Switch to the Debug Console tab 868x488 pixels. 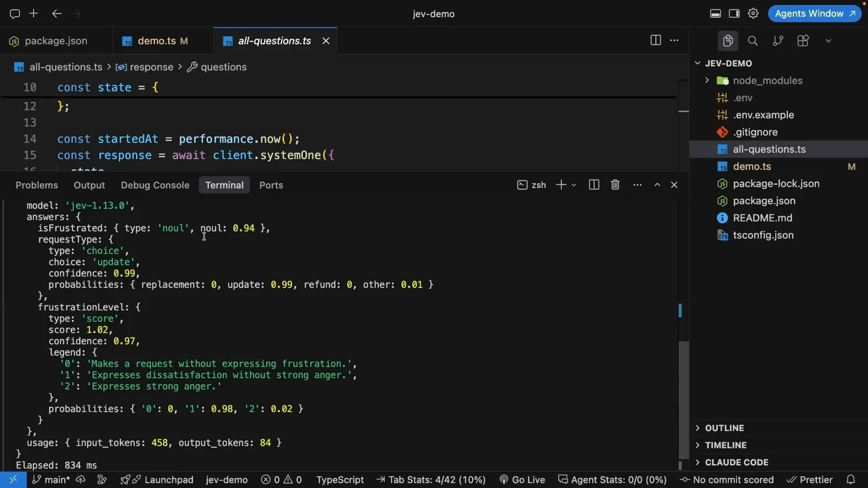pos(155,185)
